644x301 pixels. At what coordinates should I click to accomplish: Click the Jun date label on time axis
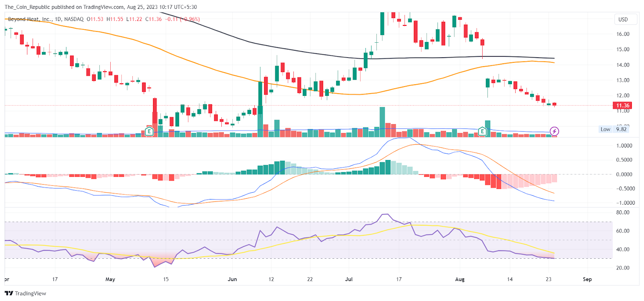(x=232, y=279)
